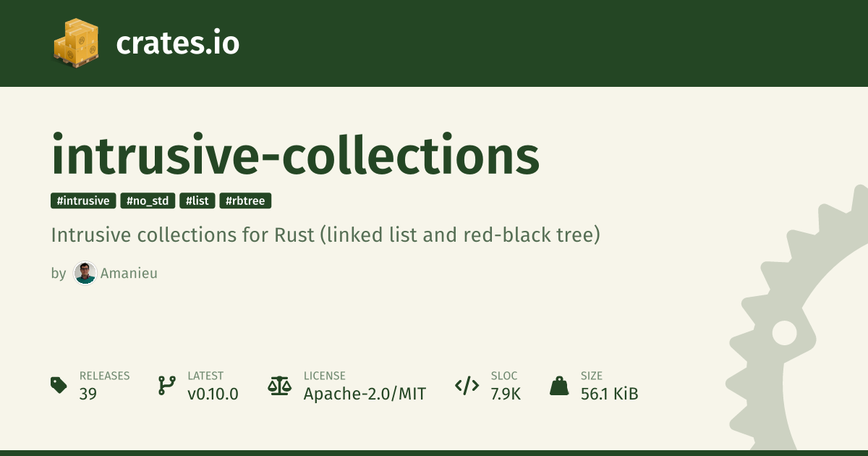The width and height of the screenshot is (868, 456).
Task: Click the latest version branch icon
Action: pyautogui.click(x=167, y=385)
